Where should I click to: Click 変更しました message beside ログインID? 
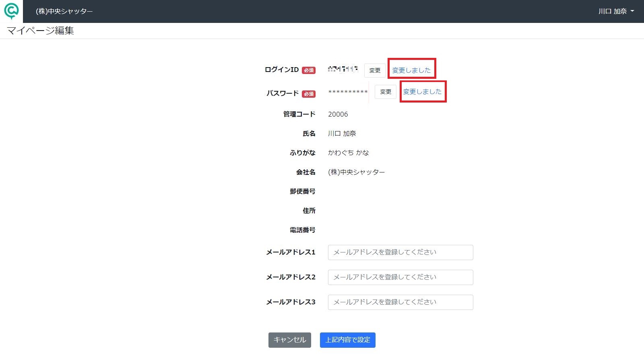(x=411, y=70)
